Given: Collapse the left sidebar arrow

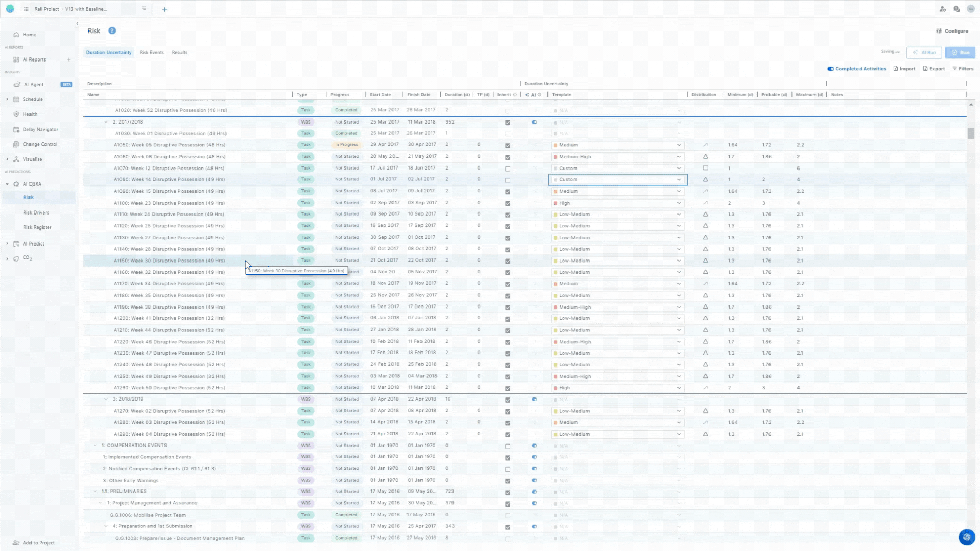Looking at the screenshot, I should (x=77, y=23).
